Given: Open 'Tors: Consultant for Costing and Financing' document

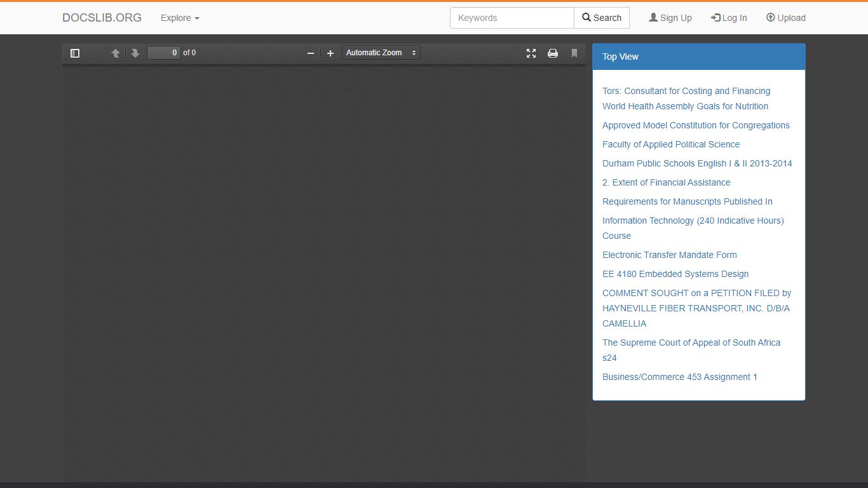Looking at the screenshot, I should 686,98.
